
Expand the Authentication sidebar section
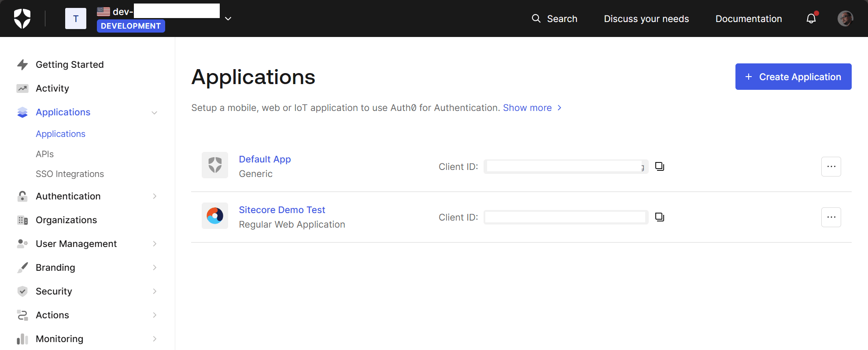coord(155,196)
